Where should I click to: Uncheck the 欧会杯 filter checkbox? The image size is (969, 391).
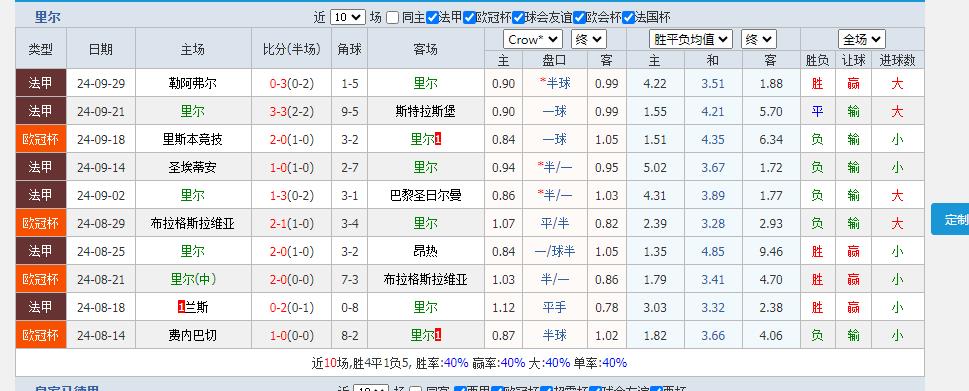pos(579,18)
